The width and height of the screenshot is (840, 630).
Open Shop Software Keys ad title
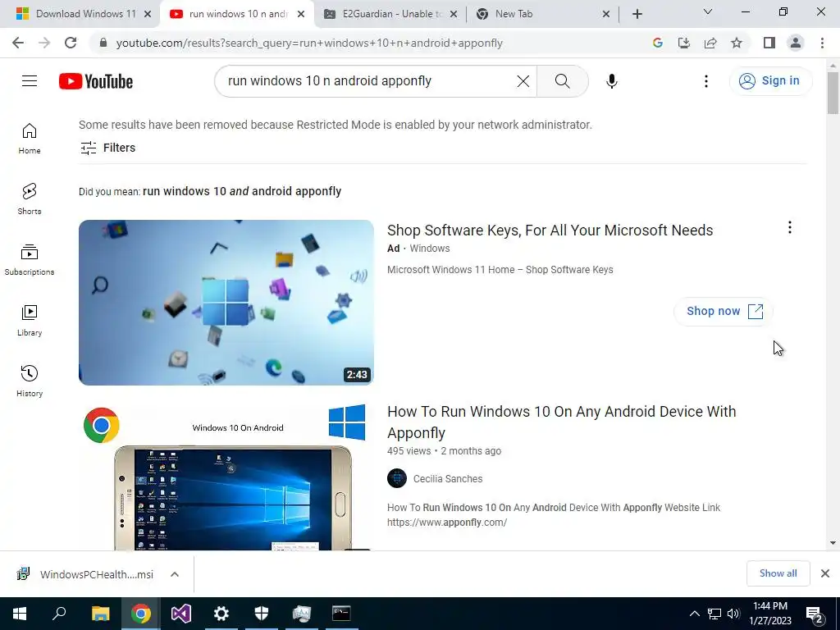coord(550,231)
